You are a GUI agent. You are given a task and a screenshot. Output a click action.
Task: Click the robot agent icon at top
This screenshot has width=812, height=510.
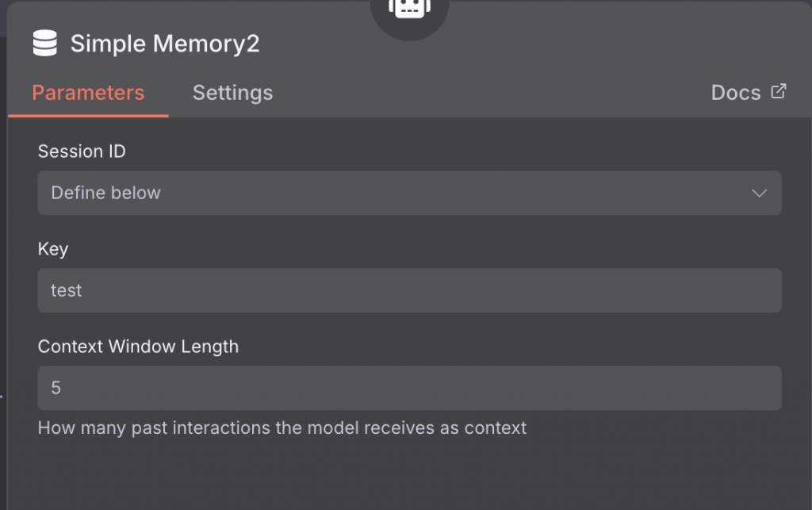(x=408, y=10)
